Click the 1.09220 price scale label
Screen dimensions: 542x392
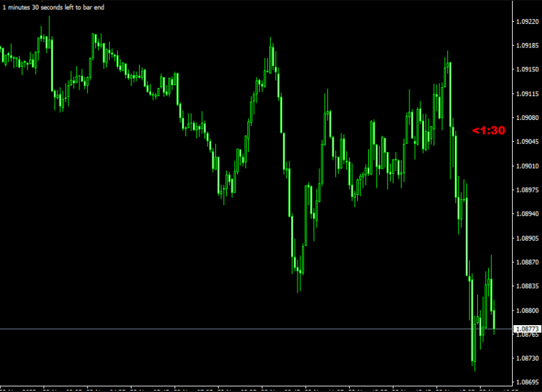pyautogui.click(x=527, y=22)
